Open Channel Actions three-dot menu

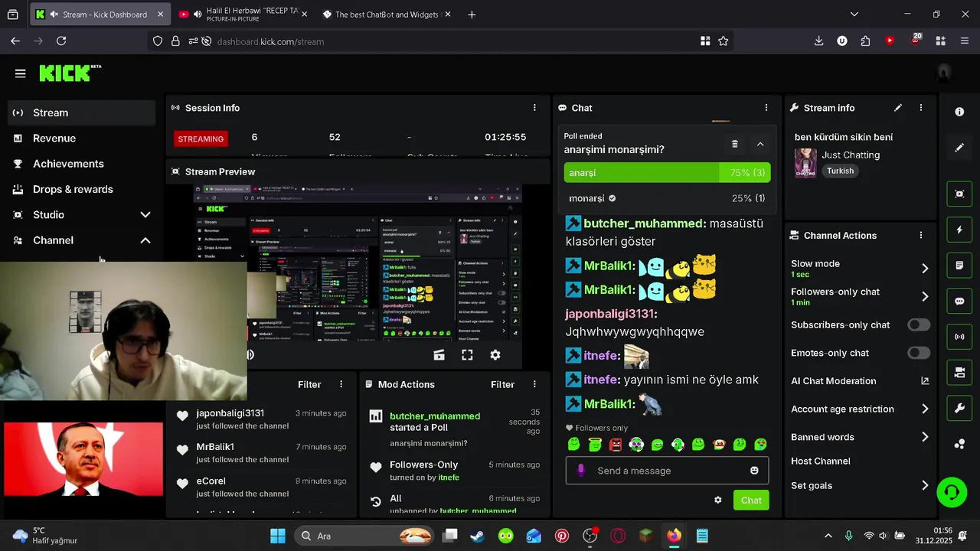[x=921, y=235]
